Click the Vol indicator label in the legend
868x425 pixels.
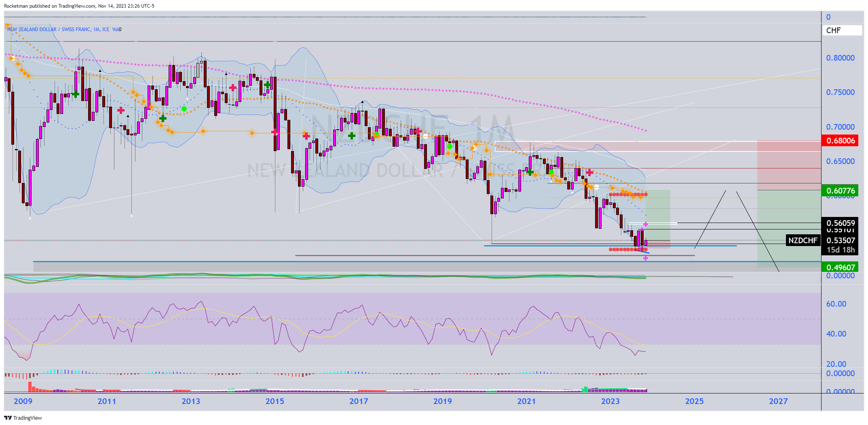(x=116, y=29)
